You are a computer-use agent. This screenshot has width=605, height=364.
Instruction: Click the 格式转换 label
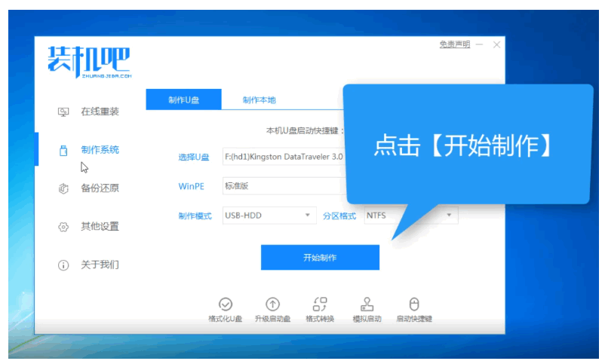tap(320, 319)
